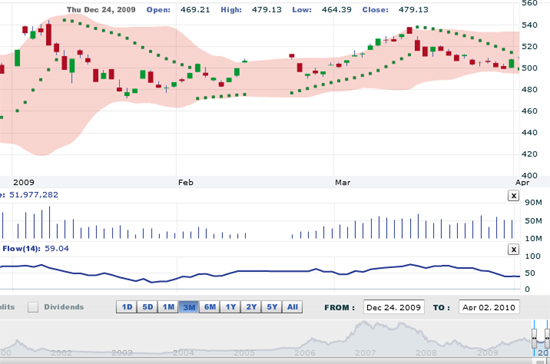Viewport: 550px width, 364px height.
Task: Grab the right range slider handle
Action: tap(547, 338)
